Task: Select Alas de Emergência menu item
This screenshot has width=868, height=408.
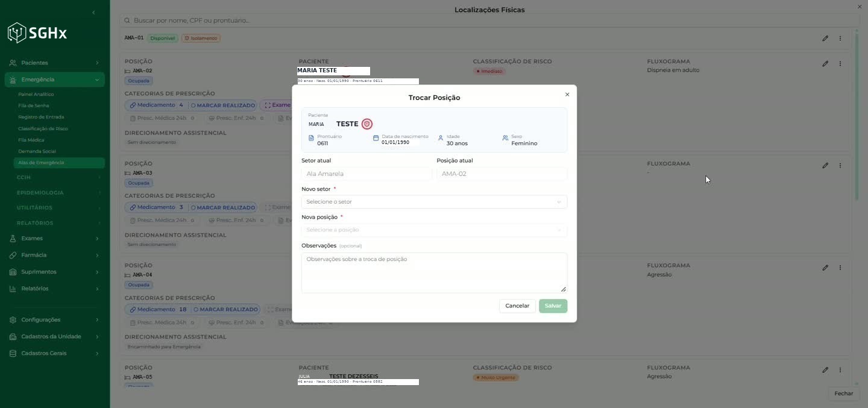Action: (58, 163)
